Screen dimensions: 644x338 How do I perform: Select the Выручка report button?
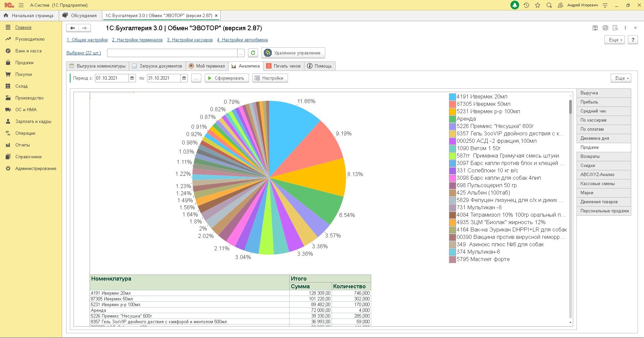[604, 93]
